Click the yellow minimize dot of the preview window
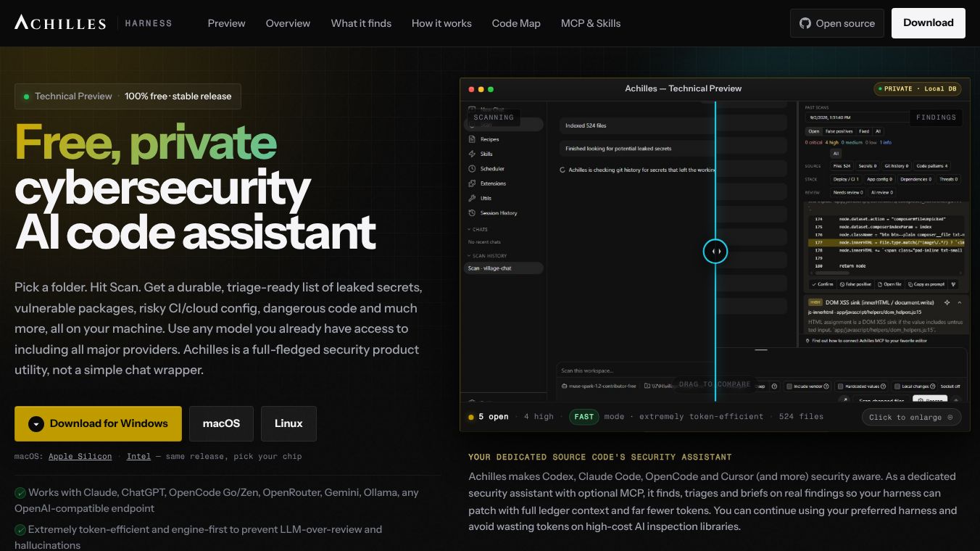 point(481,89)
